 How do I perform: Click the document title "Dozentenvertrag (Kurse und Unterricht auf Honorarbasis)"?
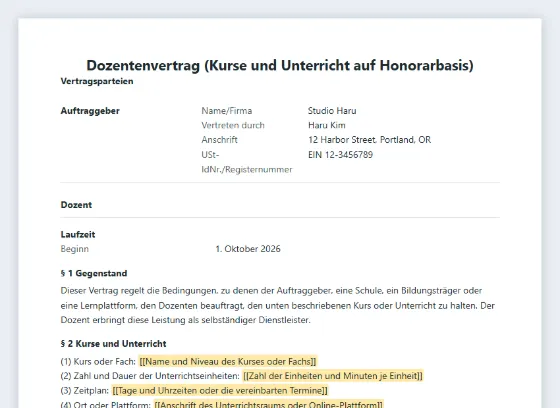click(x=280, y=66)
